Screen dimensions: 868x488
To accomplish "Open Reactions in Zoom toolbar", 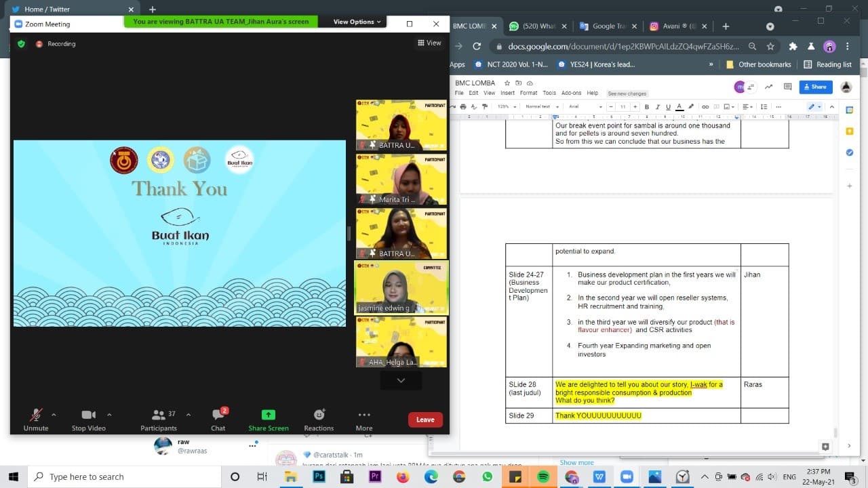I will [319, 419].
